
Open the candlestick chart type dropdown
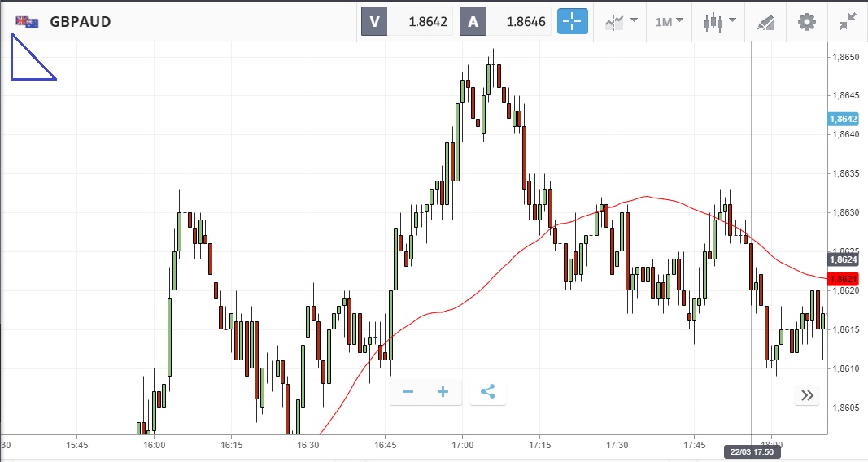(719, 21)
